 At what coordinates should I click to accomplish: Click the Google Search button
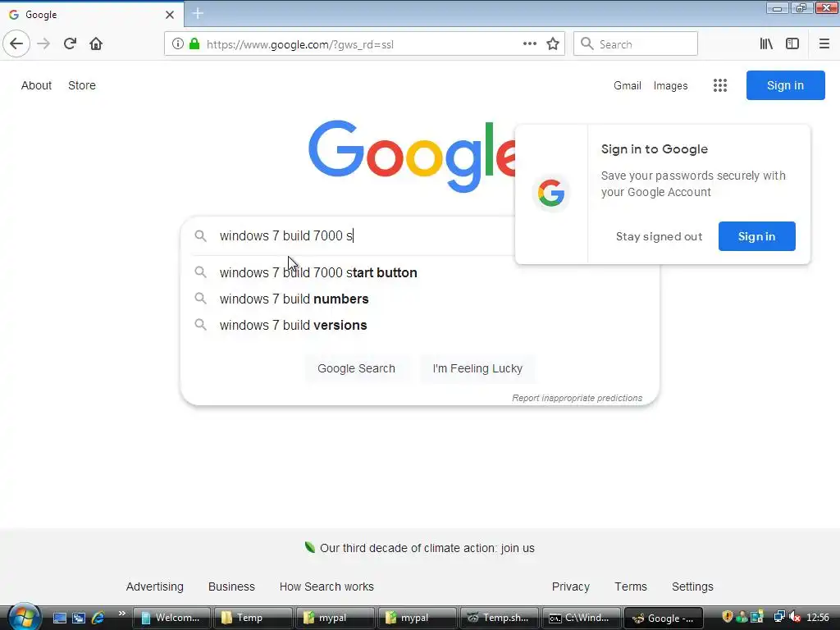coord(356,368)
